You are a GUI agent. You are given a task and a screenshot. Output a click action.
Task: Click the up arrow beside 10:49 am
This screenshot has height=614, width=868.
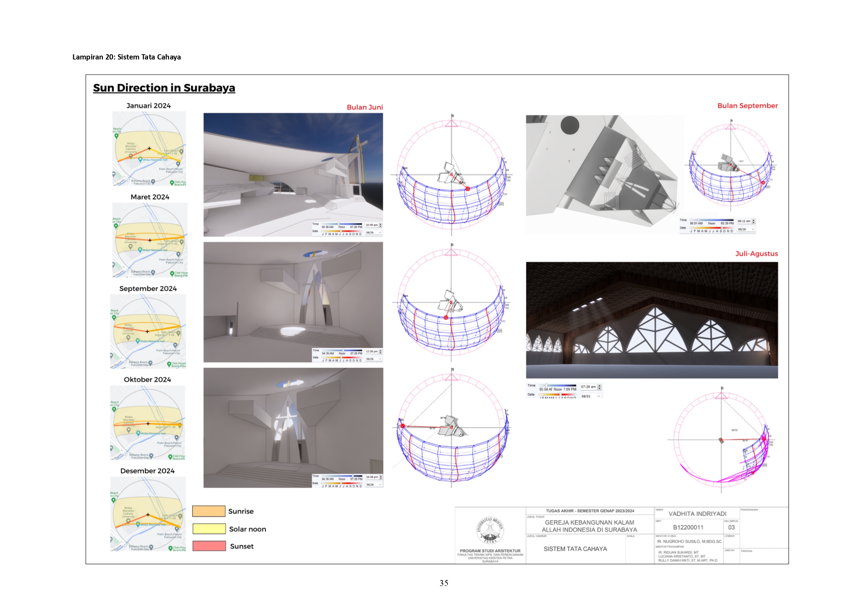380,224
